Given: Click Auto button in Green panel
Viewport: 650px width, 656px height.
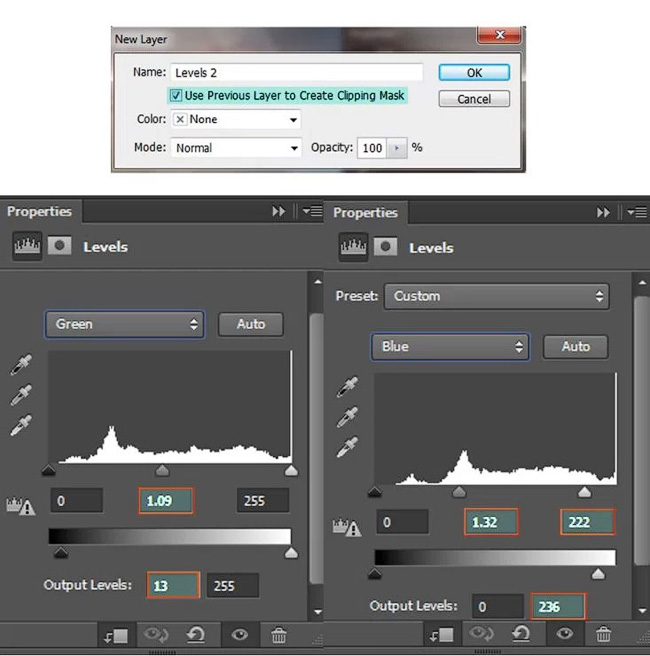Looking at the screenshot, I should [251, 324].
